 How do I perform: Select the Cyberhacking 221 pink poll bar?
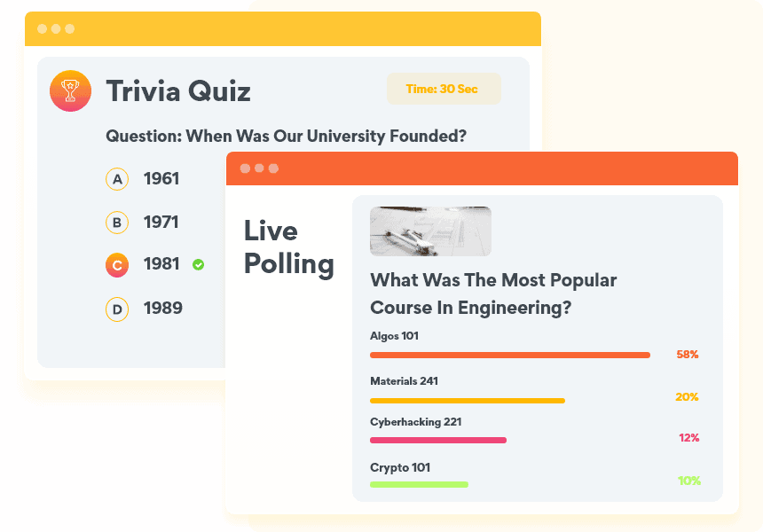tap(437, 440)
